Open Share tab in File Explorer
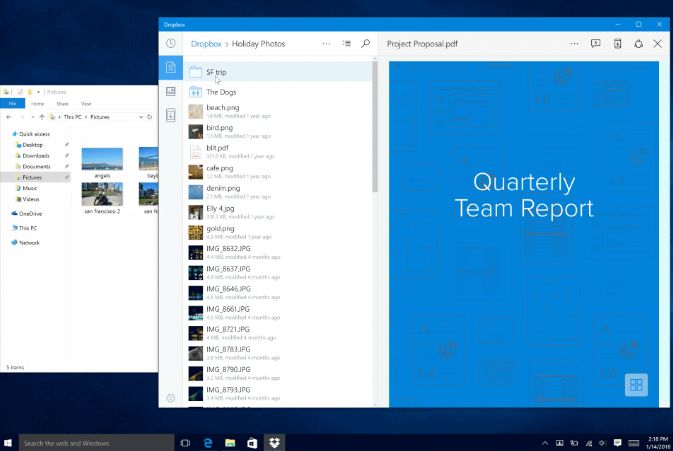Image resolution: width=673 pixels, height=451 pixels. coord(62,103)
